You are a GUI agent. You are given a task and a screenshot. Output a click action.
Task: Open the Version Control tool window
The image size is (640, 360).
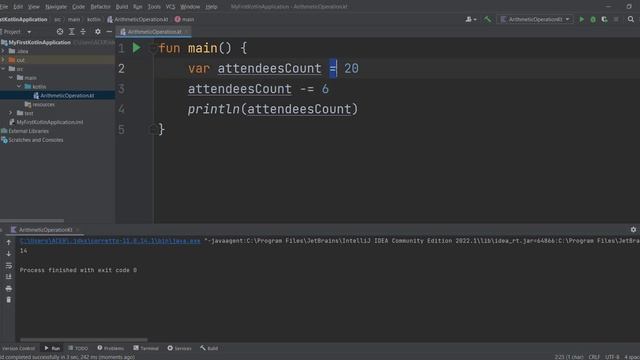point(18,348)
